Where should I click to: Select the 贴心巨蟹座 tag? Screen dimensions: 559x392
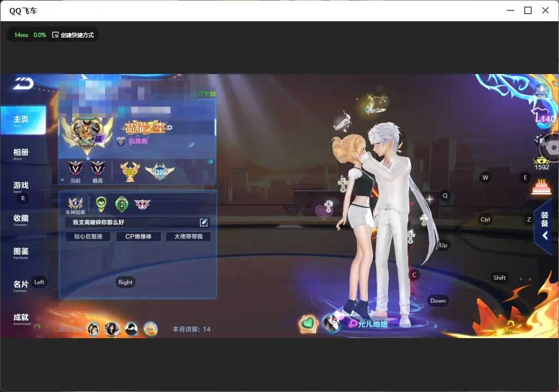(88, 237)
